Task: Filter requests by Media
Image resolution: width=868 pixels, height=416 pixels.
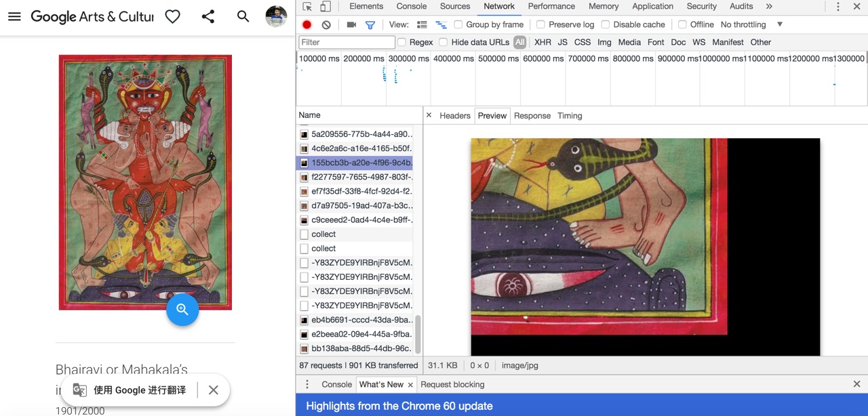Action: (x=629, y=42)
